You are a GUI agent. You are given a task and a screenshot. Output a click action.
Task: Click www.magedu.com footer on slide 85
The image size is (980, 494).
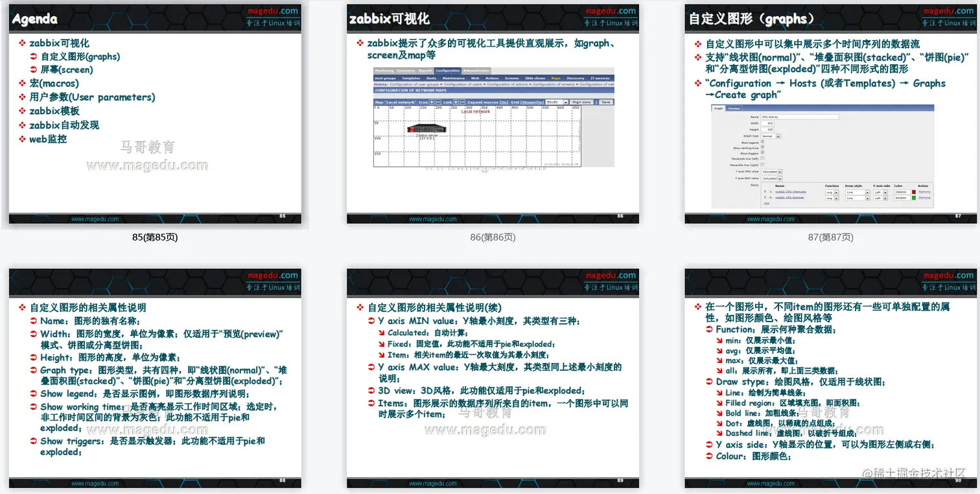pyautogui.click(x=95, y=219)
